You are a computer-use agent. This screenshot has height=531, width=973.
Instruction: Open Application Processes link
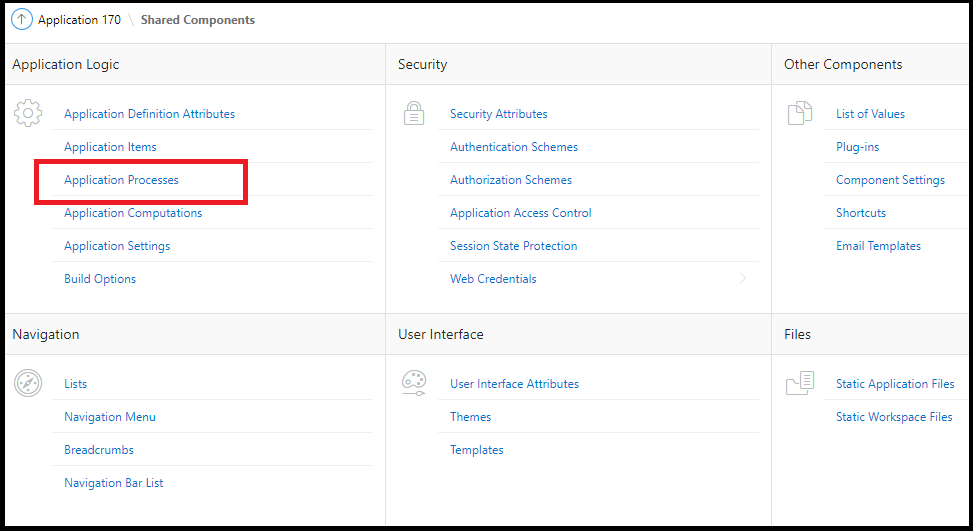point(121,180)
